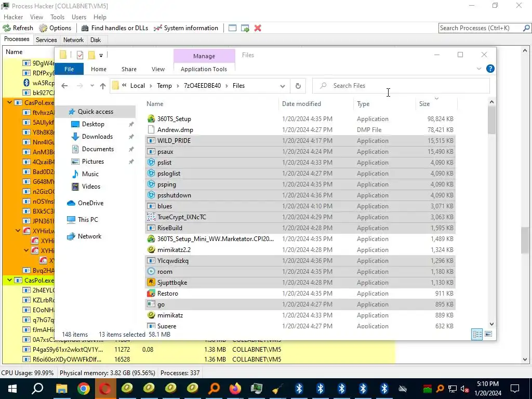Switch to details view layout
The image size is (532, 399).
click(477, 334)
